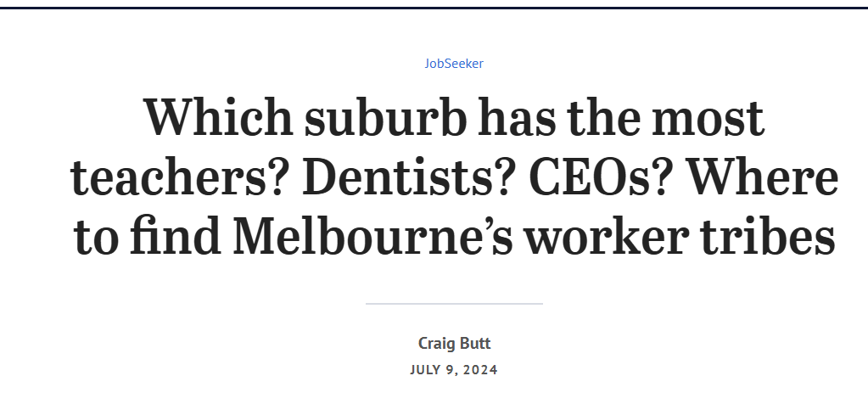Click the July 9, 2024 publish date
Image resolution: width=868 pixels, height=404 pixels.
click(454, 370)
